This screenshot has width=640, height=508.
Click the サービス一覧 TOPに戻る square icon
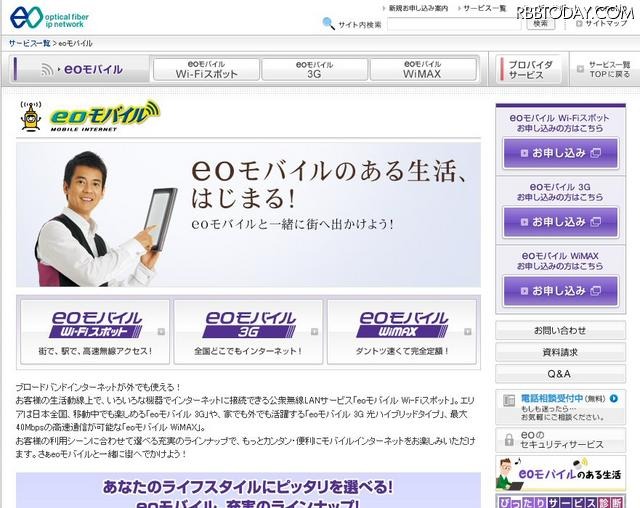click(580, 69)
